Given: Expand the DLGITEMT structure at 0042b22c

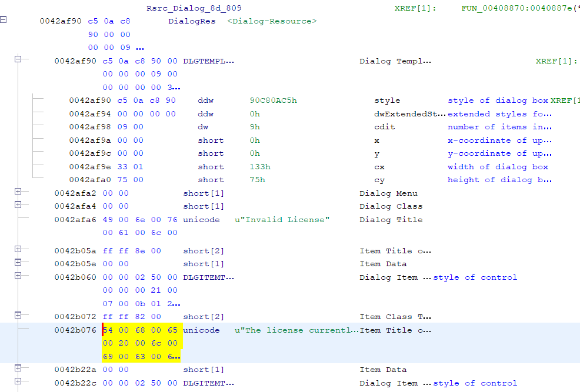Looking at the screenshot, I should [18, 381].
